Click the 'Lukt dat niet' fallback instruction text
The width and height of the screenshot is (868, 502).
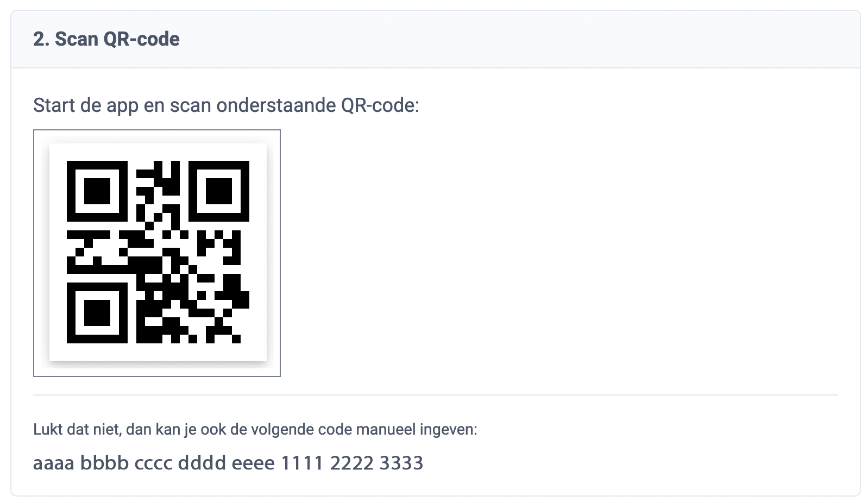coord(255,429)
